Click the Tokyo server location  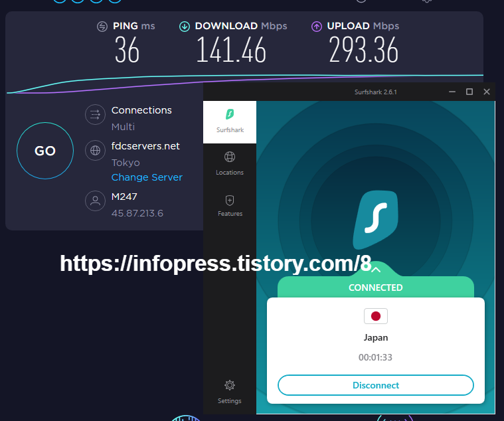pos(126,163)
